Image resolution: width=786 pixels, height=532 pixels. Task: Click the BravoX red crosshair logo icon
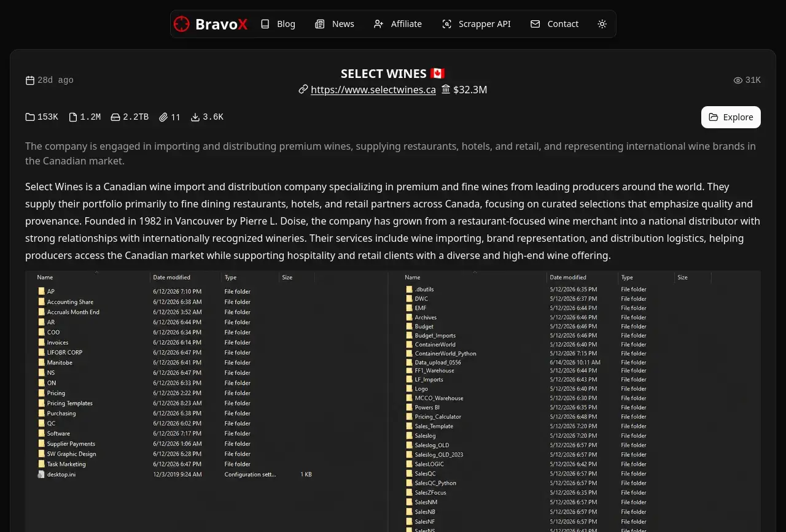point(181,24)
